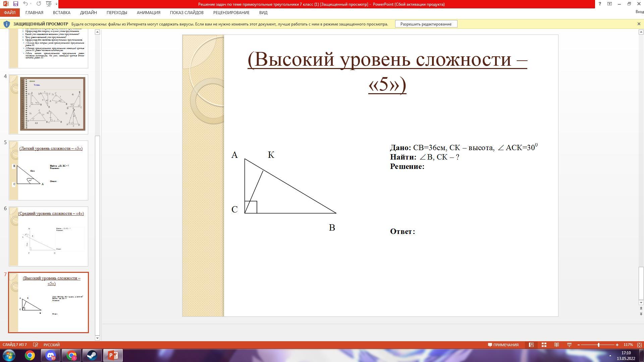Viewport: 644px width, 362px height.
Task: Start slideshow from beginning via quick access icon
Action: point(49,4)
